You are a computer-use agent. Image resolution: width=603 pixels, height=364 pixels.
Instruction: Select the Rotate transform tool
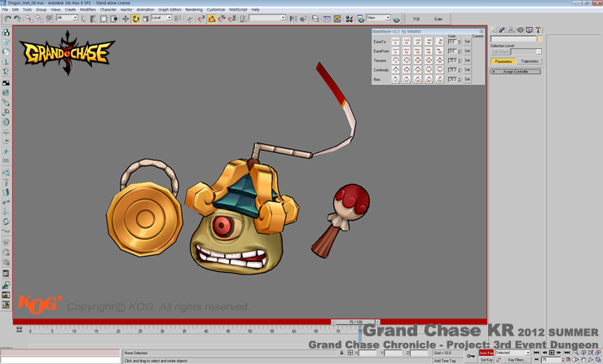tap(135, 18)
